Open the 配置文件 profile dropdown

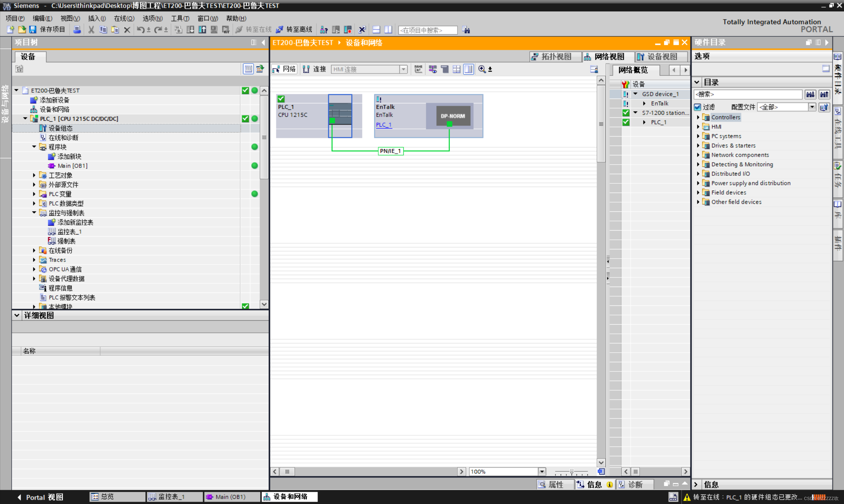pyautogui.click(x=812, y=107)
